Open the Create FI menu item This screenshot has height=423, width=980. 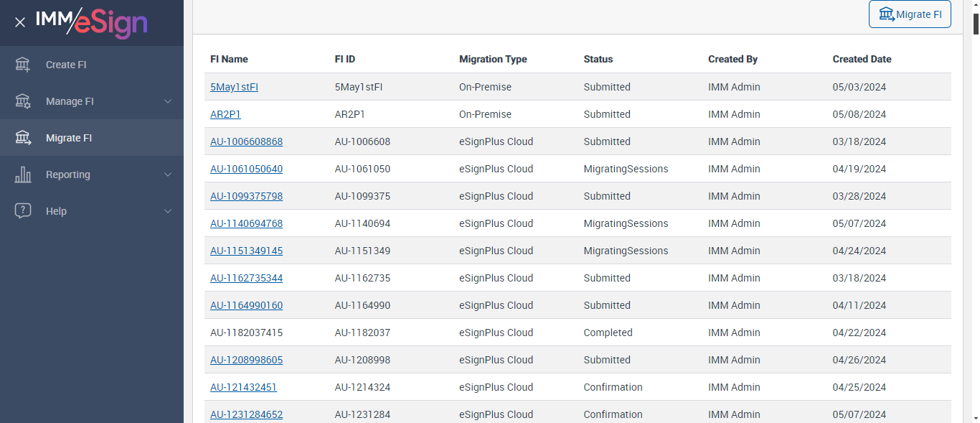click(66, 65)
